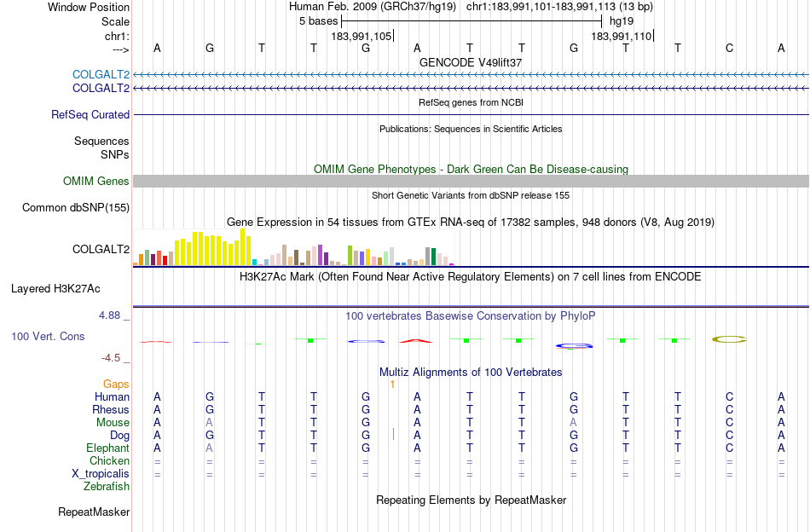Click the OMIM Gene Phenotypes track title
Image resolution: width=810 pixels, height=532 pixels.
[471, 170]
